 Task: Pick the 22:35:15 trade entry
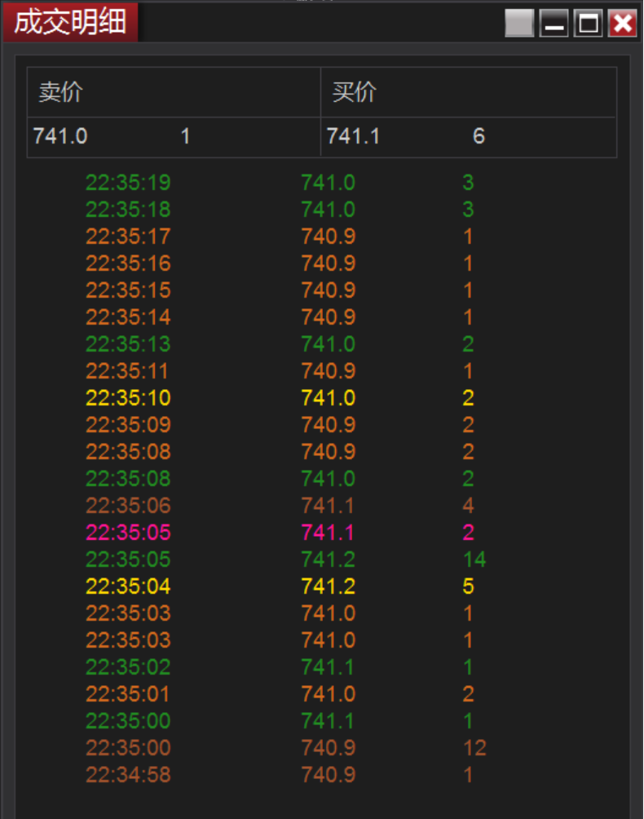pos(128,290)
